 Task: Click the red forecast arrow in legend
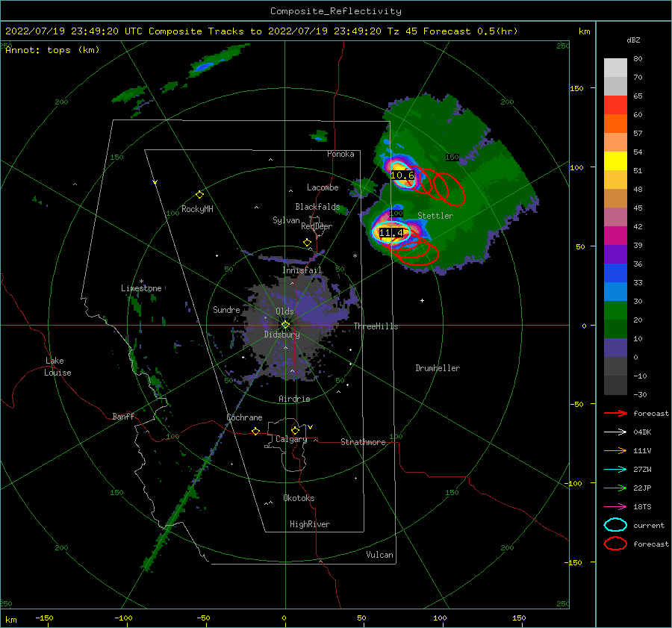[x=615, y=413]
